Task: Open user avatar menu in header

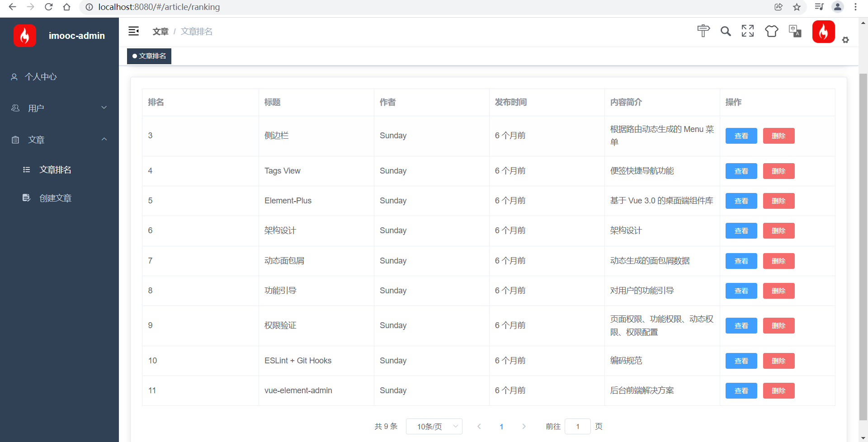Action: tap(824, 32)
